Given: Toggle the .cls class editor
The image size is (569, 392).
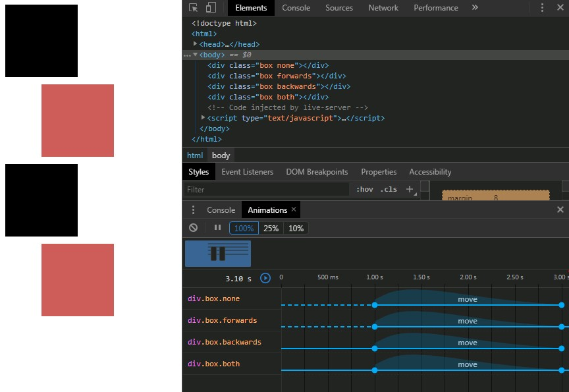Looking at the screenshot, I should point(389,189).
